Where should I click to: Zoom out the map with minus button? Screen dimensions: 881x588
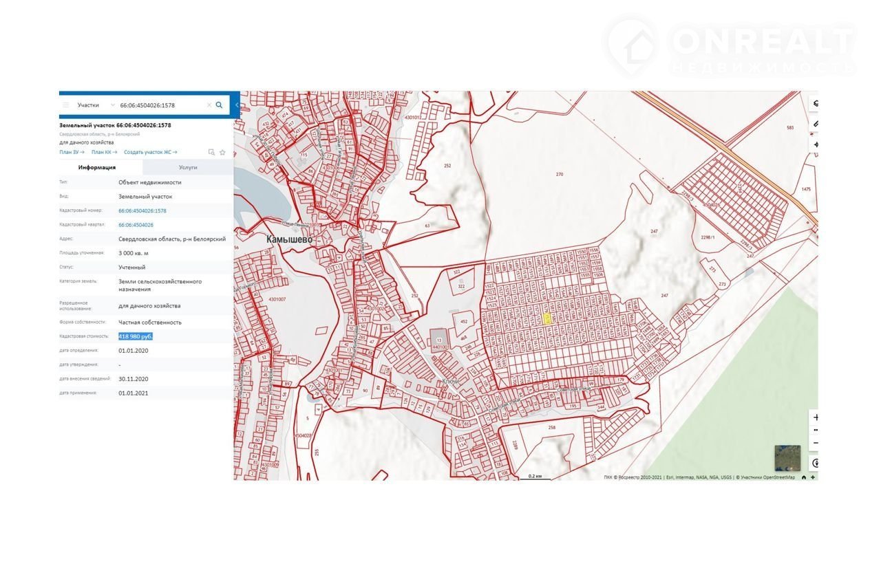click(x=816, y=442)
